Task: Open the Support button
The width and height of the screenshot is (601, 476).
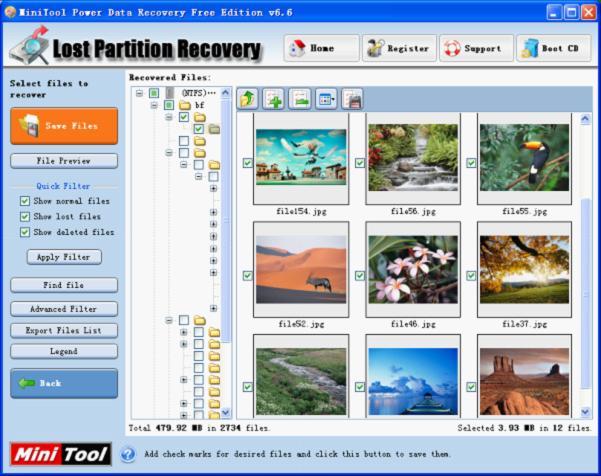Action: tap(476, 48)
